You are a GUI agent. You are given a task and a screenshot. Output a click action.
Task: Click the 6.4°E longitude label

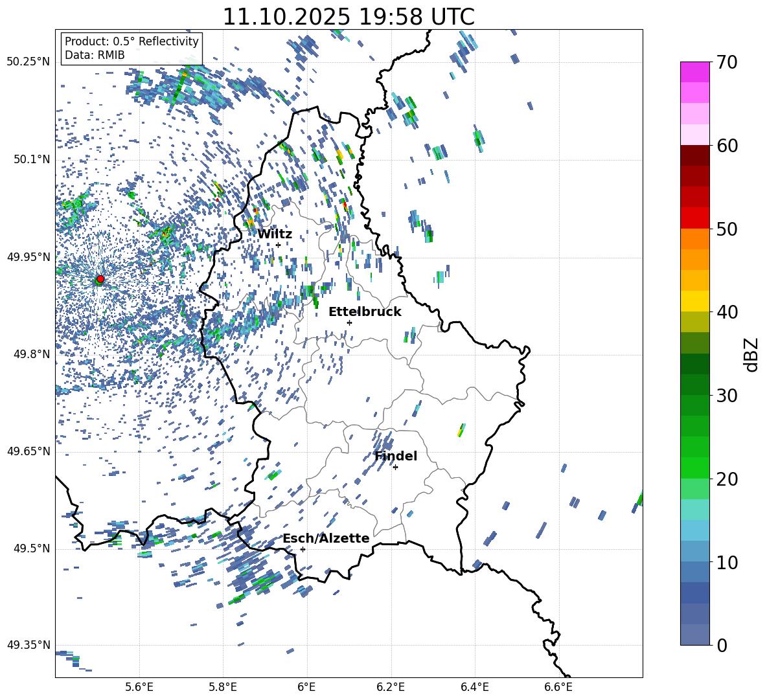pos(474,687)
